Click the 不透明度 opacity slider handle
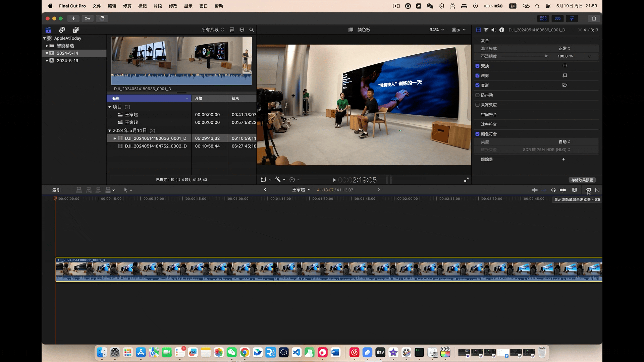Viewport: 644px width, 362px height. (546, 56)
